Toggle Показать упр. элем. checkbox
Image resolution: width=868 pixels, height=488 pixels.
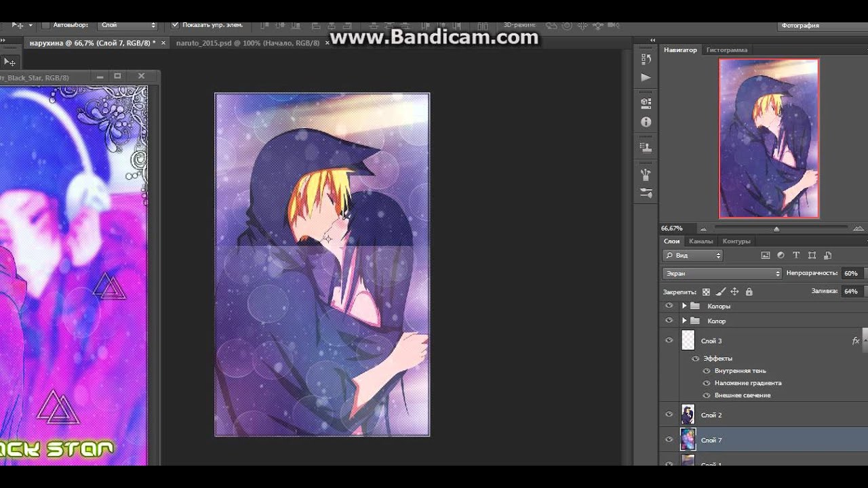pos(175,25)
